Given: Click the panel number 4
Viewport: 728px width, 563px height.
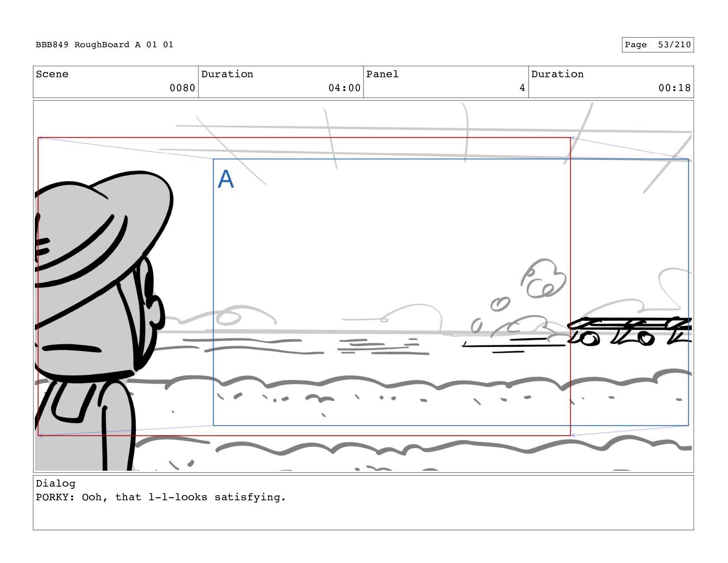Looking at the screenshot, I should point(522,88).
